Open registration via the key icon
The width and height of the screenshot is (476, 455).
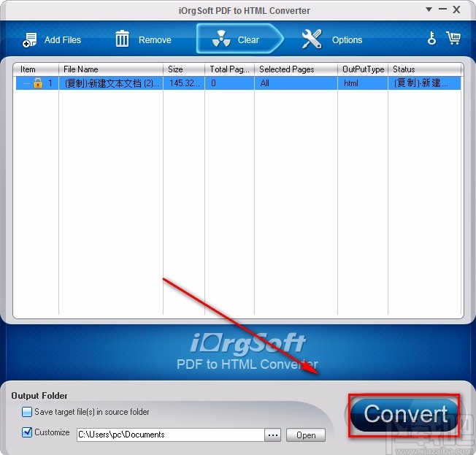[431, 38]
